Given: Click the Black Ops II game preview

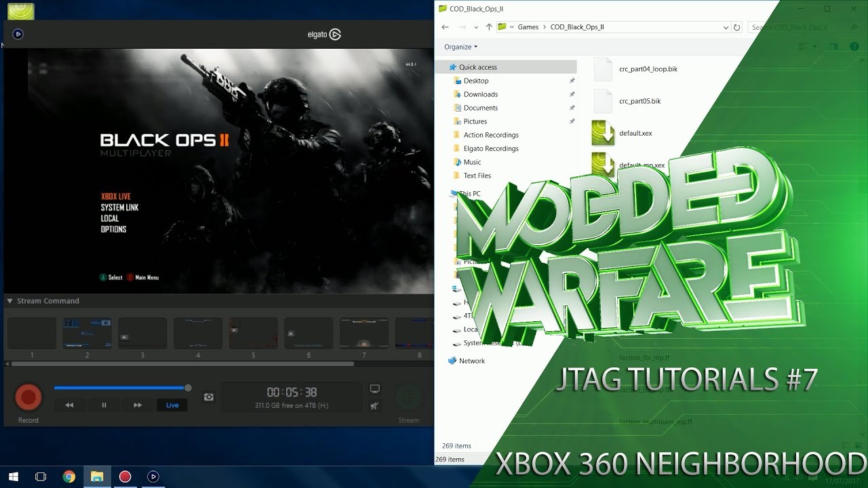Looking at the screenshot, I should pos(231,171).
